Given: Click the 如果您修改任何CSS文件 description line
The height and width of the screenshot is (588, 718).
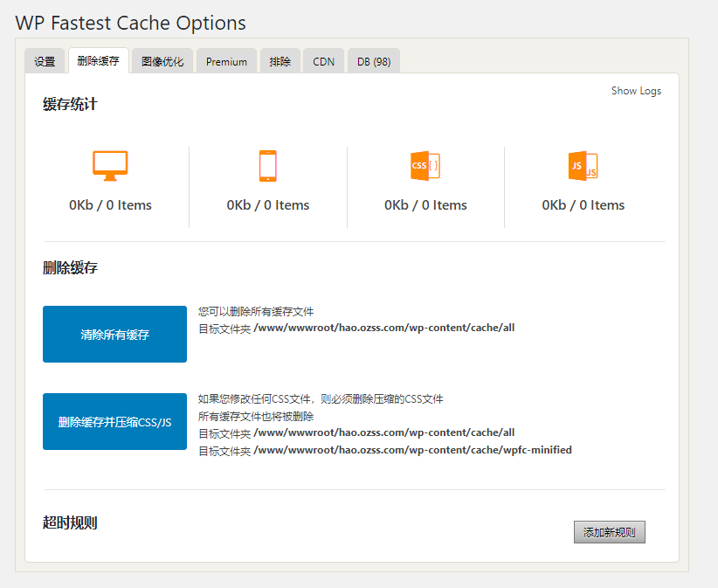Looking at the screenshot, I should point(321,399).
